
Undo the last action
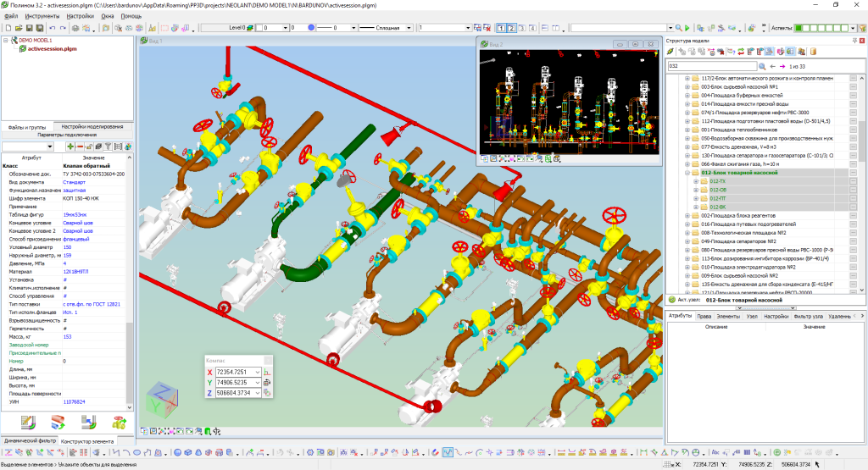(52, 28)
